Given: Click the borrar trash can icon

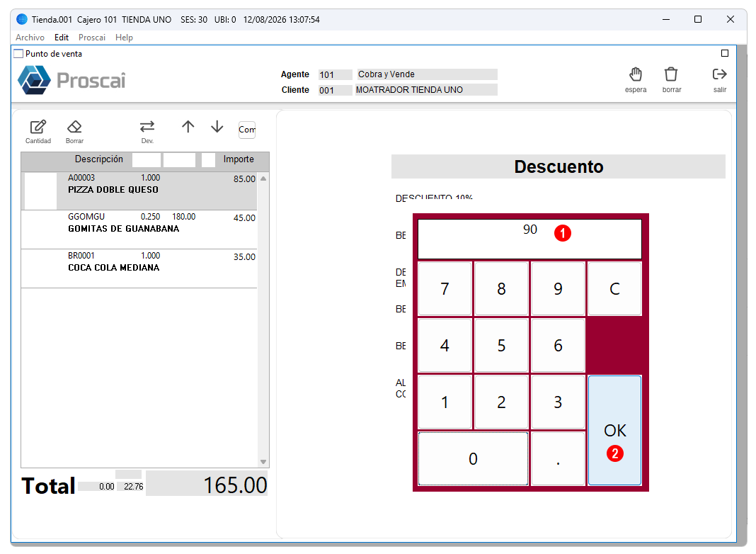Looking at the screenshot, I should tap(671, 74).
